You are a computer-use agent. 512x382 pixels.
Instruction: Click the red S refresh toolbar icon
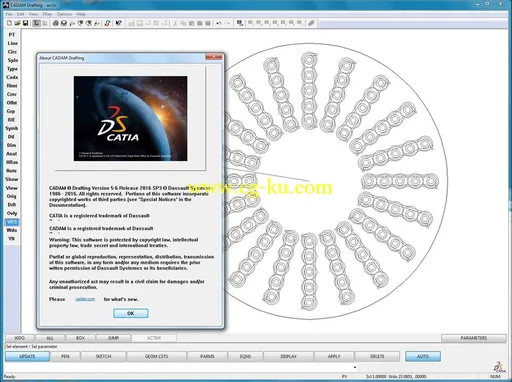click(x=107, y=23)
